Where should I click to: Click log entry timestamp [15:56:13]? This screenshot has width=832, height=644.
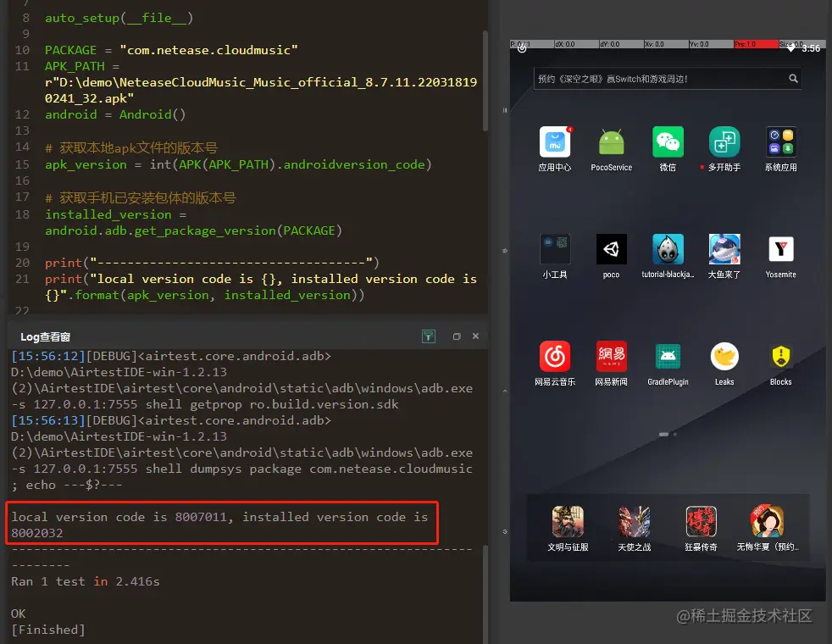(x=48, y=420)
